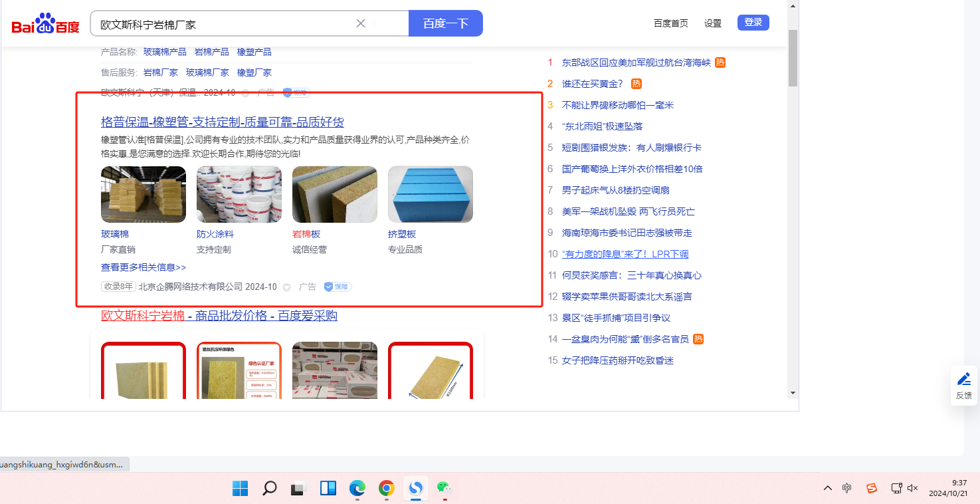Open the 挤塑板 product link
The width and height of the screenshot is (980, 504).
point(402,234)
